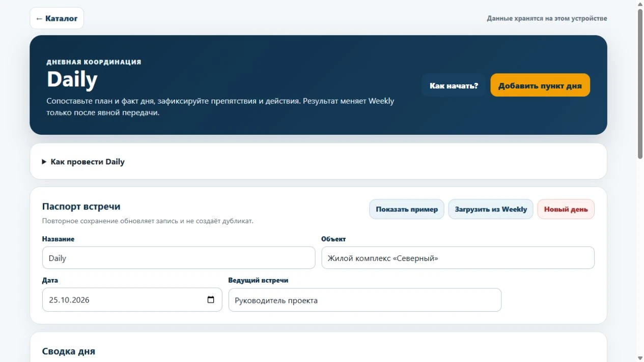Image resolution: width=644 pixels, height=362 pixels.
Task: Click the banner description starting «Сопоставьте план и факт дня»
Action: click(x=220, y=107)
